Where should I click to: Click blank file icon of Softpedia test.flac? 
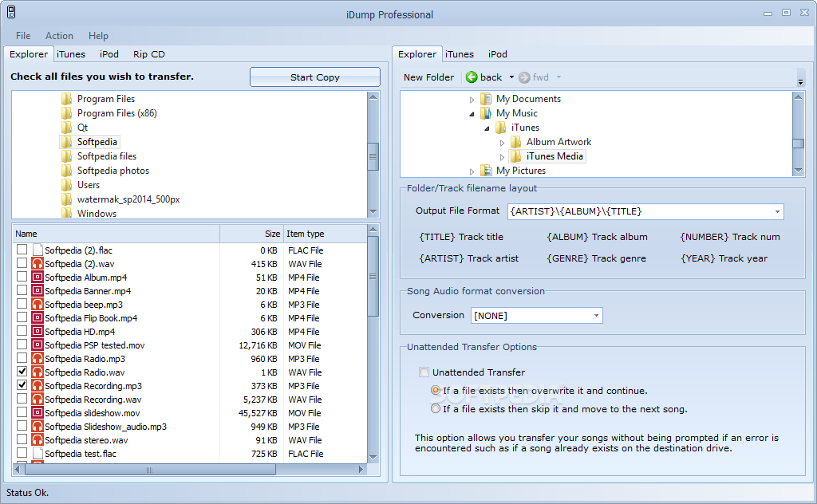tap(37, 454)
